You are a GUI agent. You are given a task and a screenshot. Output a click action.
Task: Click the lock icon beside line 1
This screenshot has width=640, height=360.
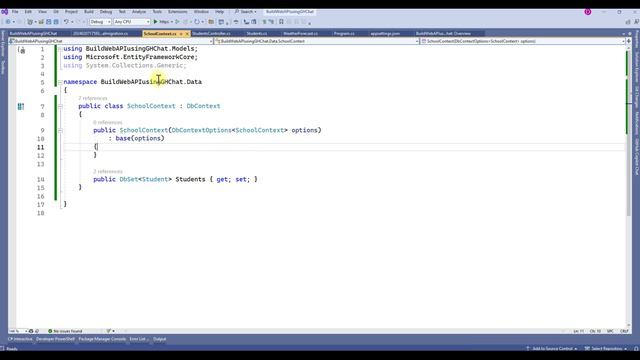click(x=22, y=51)
